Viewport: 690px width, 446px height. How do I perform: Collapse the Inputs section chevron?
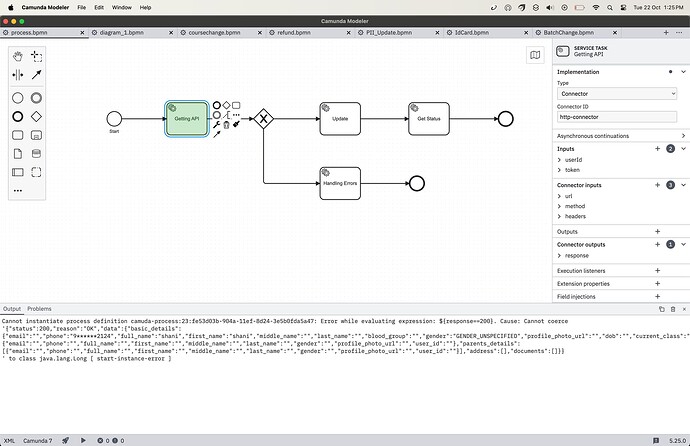pos(683,149)
